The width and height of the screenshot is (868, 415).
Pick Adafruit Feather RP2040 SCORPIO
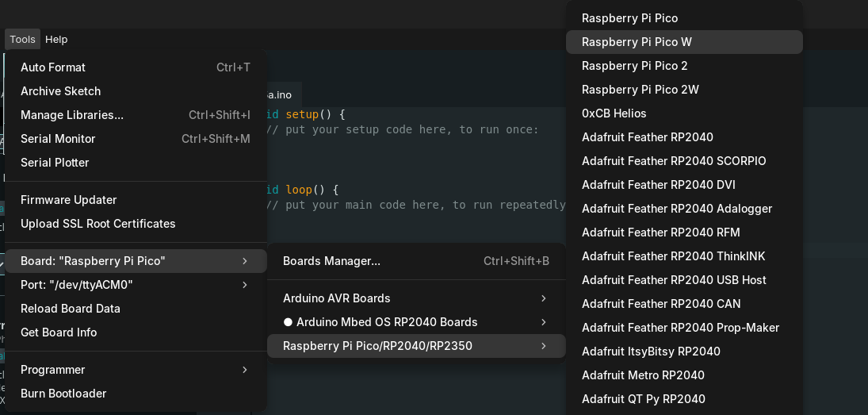point(684,161)
